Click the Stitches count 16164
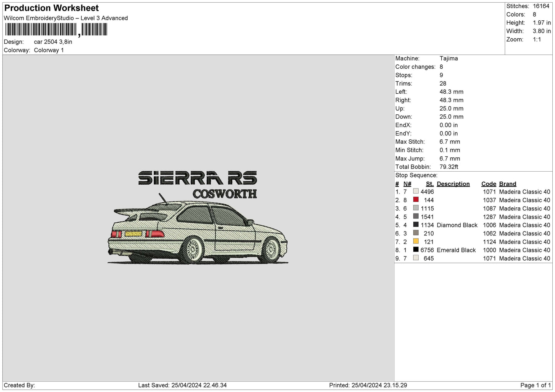The image size is (555, 392). [541, 6]
